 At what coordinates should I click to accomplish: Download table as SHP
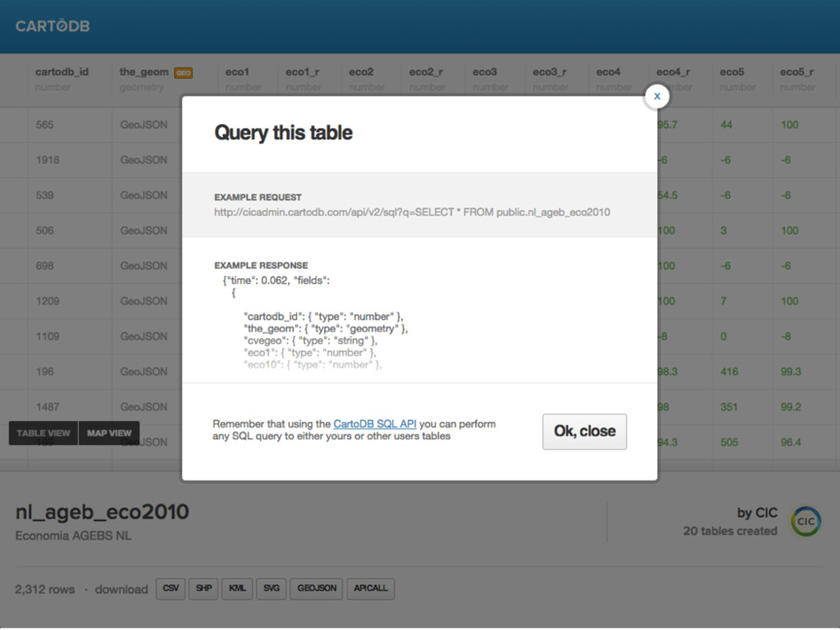(203, 588)
